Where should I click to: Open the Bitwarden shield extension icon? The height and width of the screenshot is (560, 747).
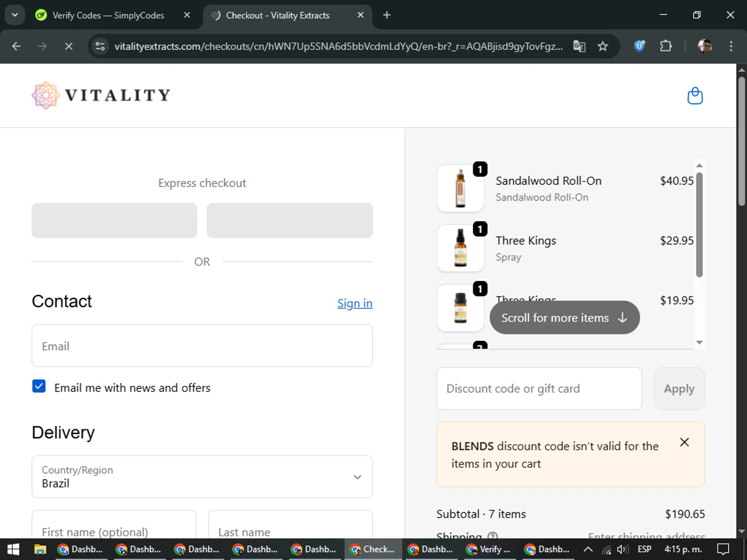[639, 46]
